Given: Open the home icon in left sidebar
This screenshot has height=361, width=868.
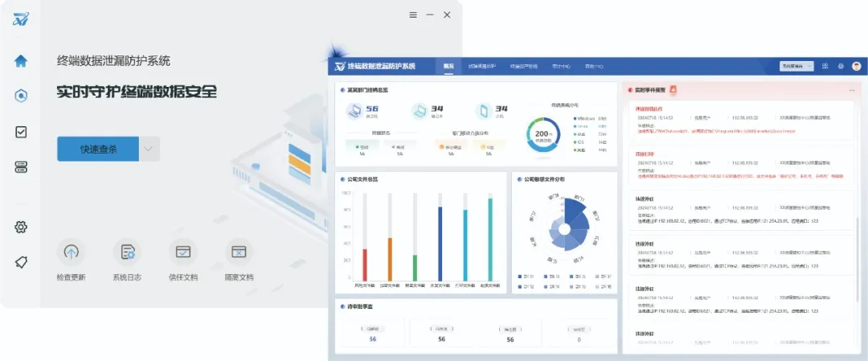Looking at the screenshot, I should (x=21, y=60).
